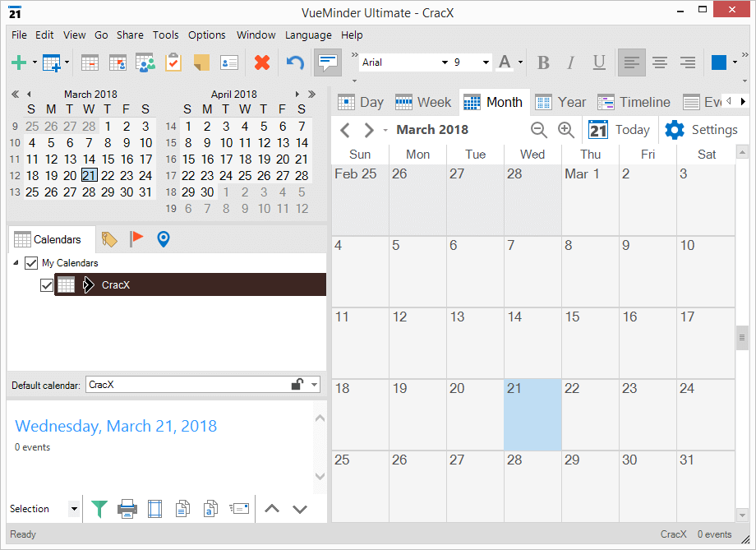Click the Wednesday, March 21, 2018 link
Viewport: 756px width, 550px height.
116,426
